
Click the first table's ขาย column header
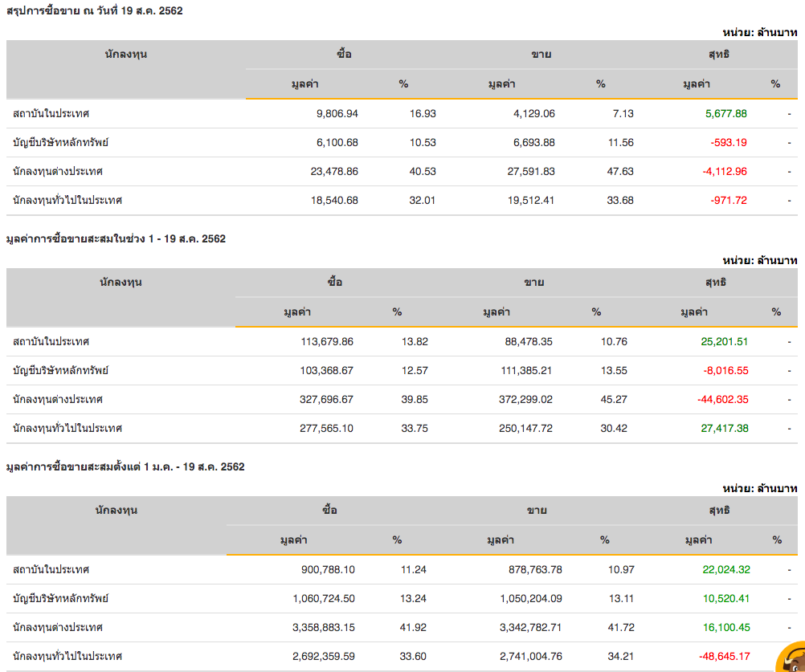tap(541, 55)
